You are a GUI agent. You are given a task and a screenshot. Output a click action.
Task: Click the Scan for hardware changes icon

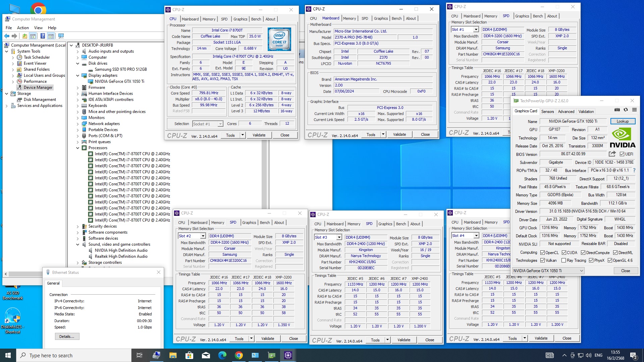(61, 36)
